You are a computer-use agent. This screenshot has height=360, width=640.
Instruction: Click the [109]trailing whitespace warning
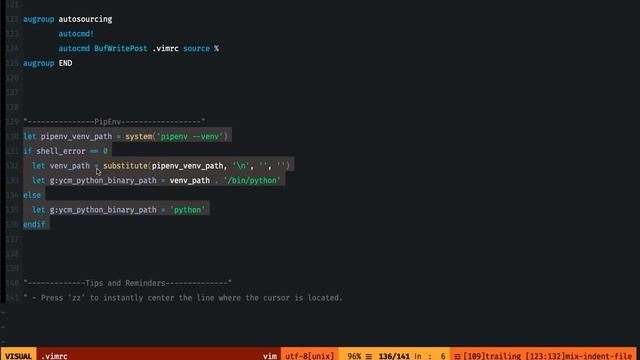pos(492,356)
